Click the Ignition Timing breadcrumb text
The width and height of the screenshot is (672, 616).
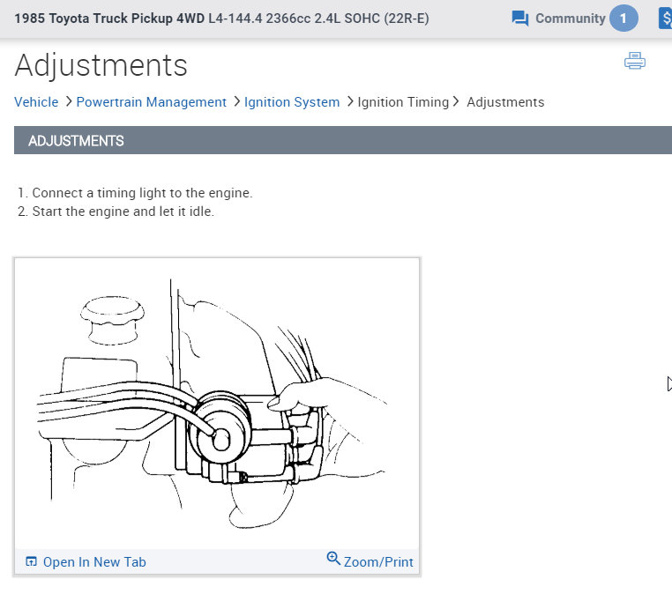pos(403,102)
